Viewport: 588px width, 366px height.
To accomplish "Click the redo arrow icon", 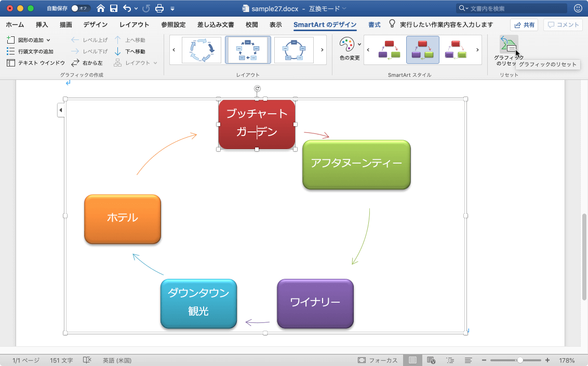I will [x=146, y=8].
